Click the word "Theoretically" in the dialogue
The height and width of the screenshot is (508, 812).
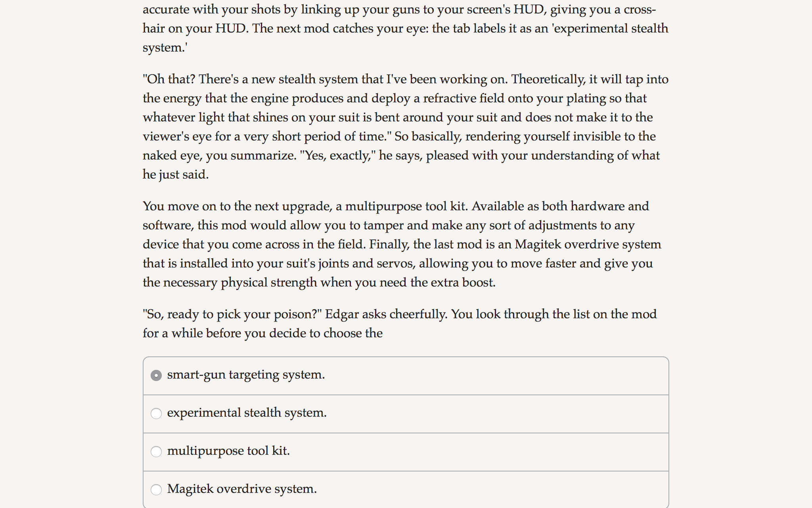pos(548,79)
